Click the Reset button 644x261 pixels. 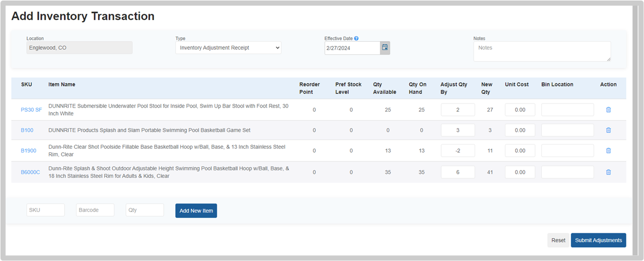558,240
